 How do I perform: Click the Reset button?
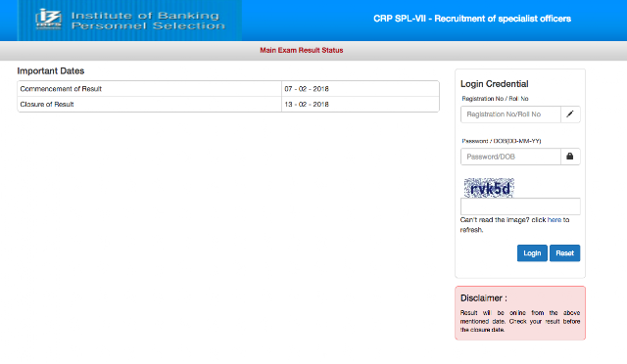564,253
